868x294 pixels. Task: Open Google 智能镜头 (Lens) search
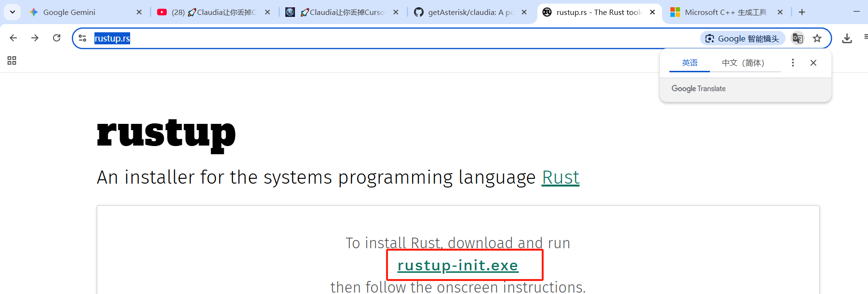(742, 39)
